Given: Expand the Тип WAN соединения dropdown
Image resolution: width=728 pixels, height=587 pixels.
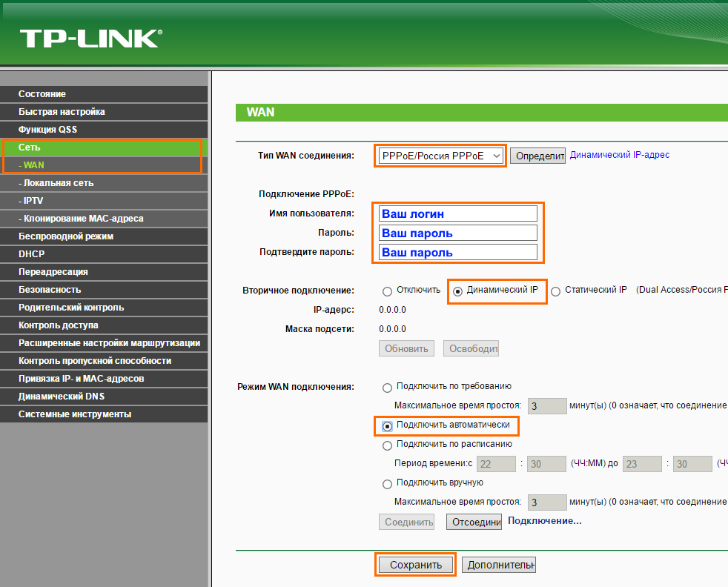Looking at the screenshot, I should [440, 156].
